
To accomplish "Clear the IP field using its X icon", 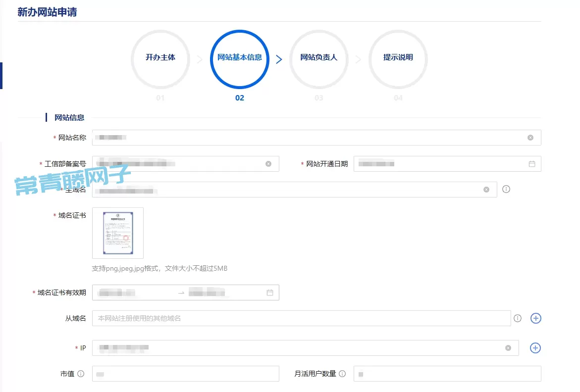I will 508,348.
